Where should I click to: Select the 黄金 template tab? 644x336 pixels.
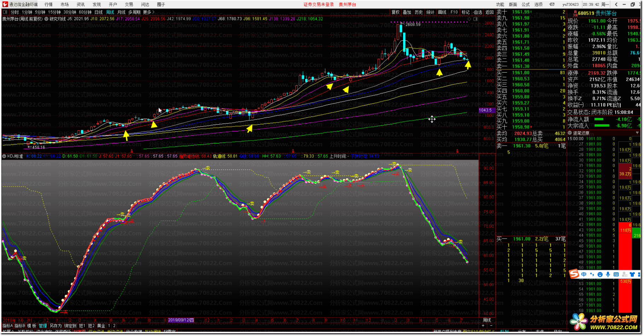(101, 326)
